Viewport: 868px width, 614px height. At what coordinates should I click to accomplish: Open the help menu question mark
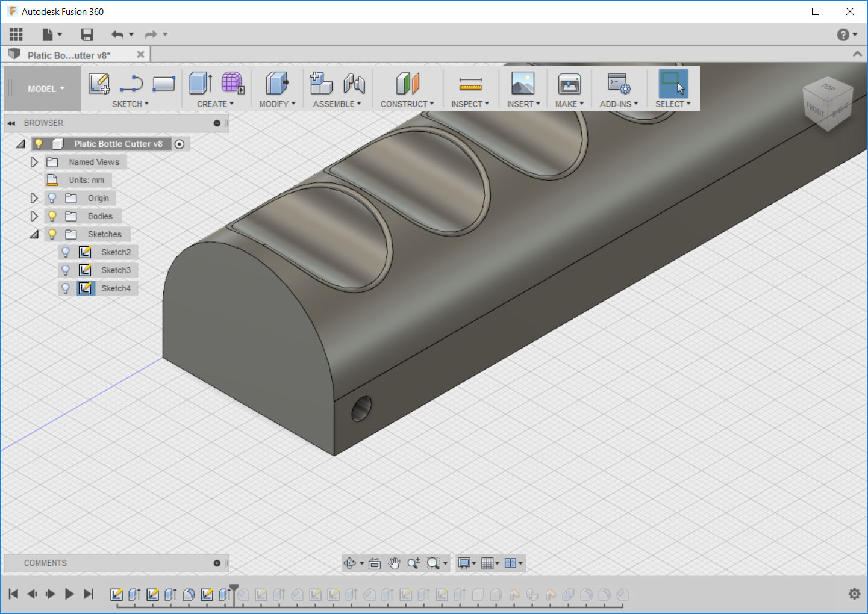click(x=843, y=34)
